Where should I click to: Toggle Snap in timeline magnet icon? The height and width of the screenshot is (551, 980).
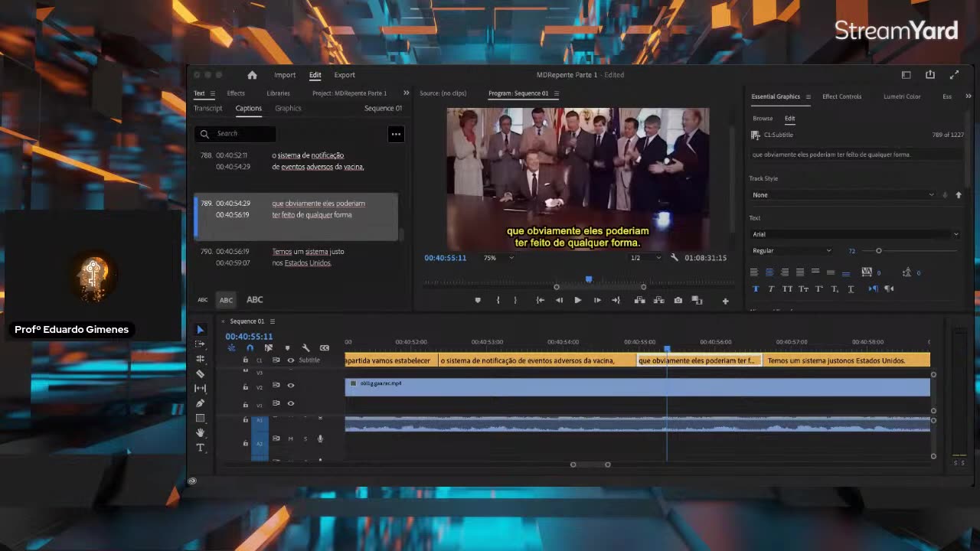(250, 348)
